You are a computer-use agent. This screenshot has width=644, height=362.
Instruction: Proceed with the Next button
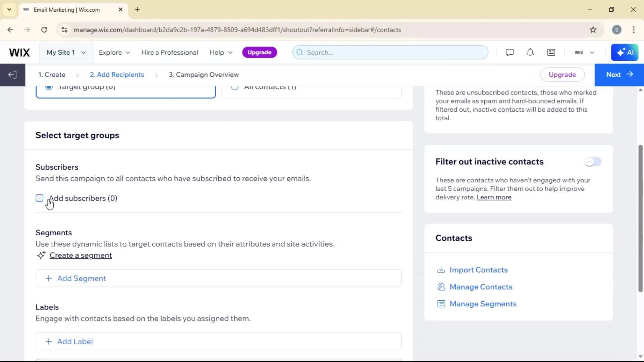coord(619,75)
